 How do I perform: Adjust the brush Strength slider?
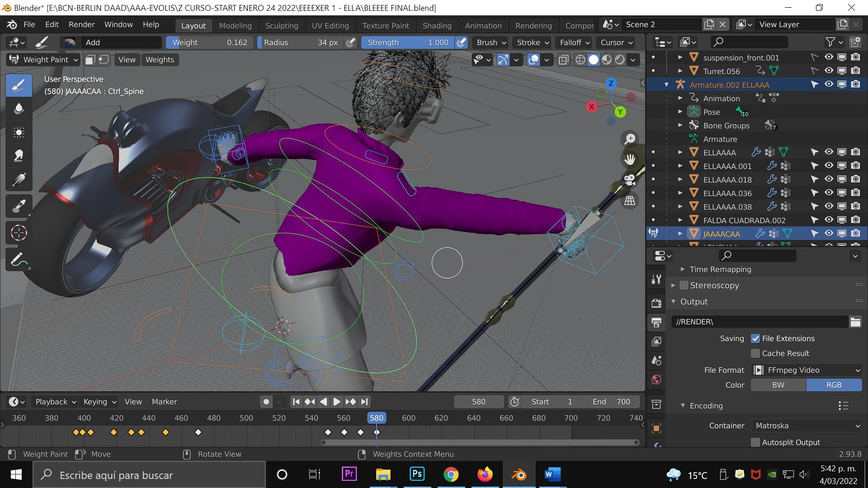pyautogui.click(x=407, y=42)
